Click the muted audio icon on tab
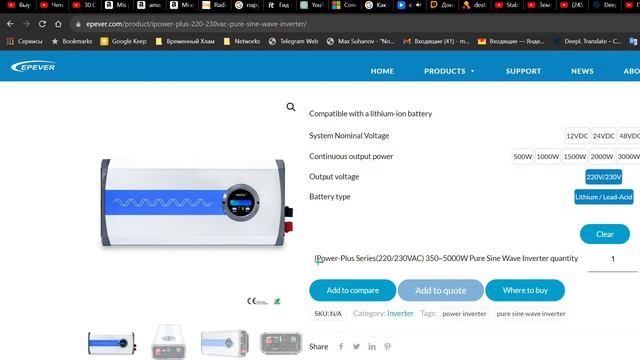The image size is (640, 360). pyautogui.click(x=418, y=5)
